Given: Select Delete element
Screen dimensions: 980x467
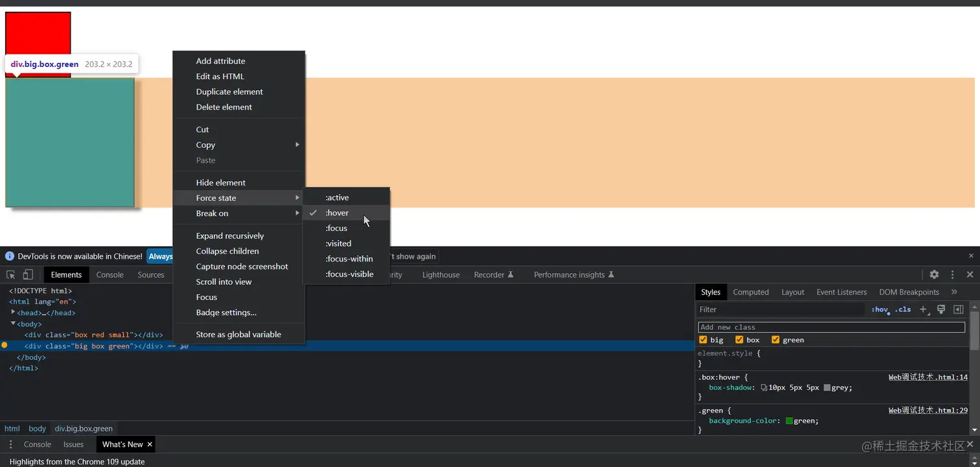Looking at the screenshot, I should click(239, 107).
